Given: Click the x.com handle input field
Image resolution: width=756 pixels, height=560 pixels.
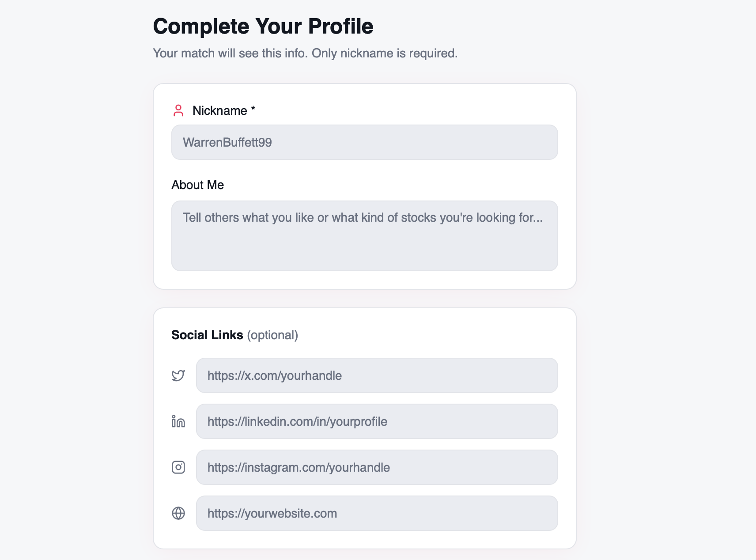Looking at the screenshot, I should pos(377,375).
